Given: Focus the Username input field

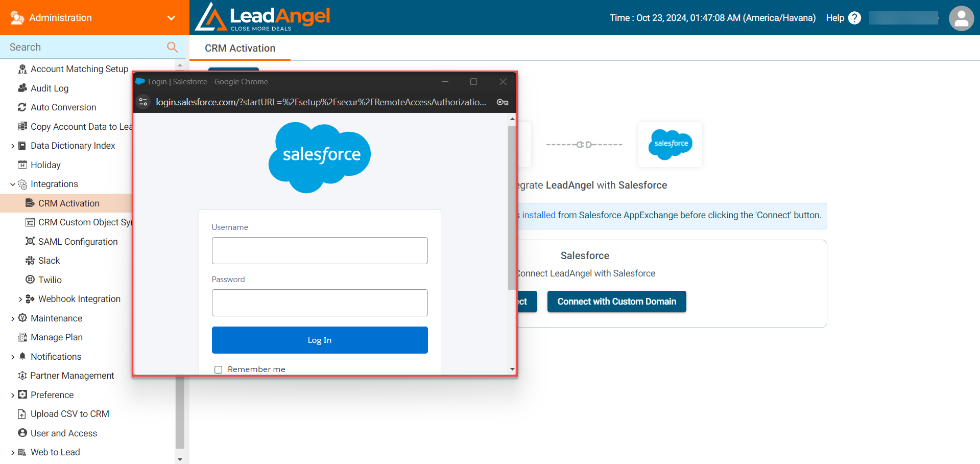Looking at the screenshot, I should 320,250.
